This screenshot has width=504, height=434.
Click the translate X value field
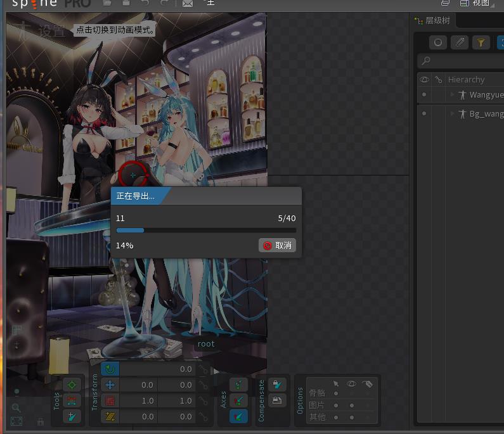click(139, 385)
